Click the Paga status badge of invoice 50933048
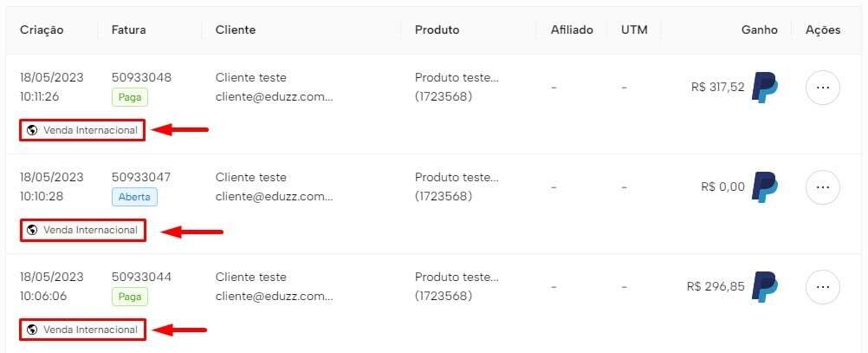 [129, 97]
